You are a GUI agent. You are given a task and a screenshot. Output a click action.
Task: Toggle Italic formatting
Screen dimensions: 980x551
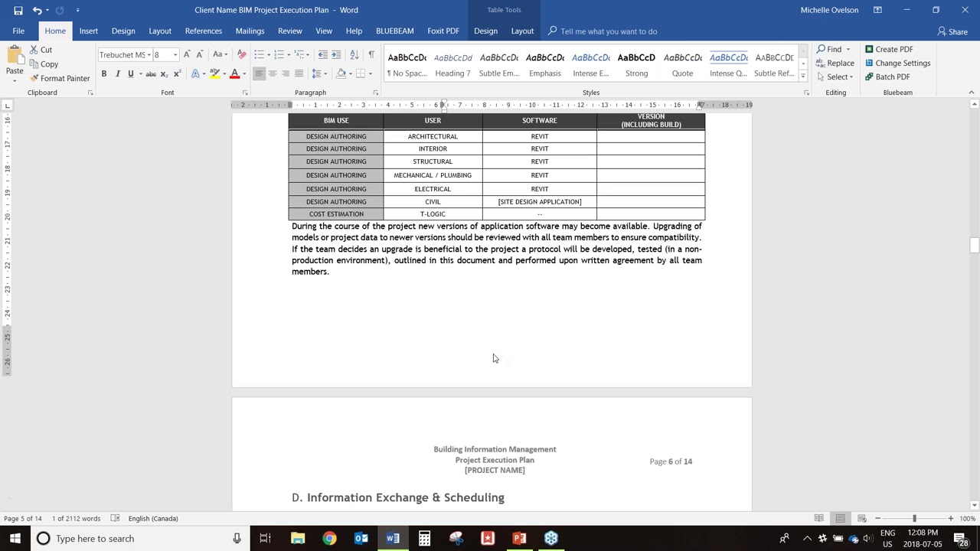(x=117, y=73)
